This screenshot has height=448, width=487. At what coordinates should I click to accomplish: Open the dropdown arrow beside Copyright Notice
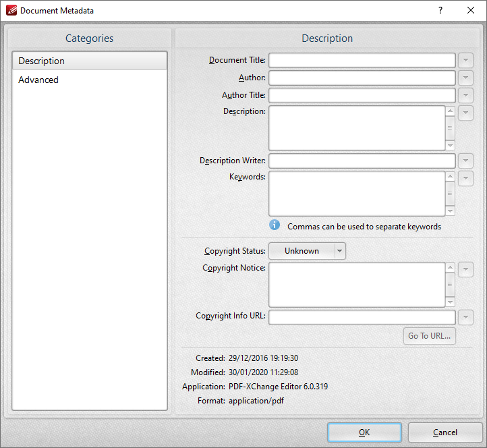point(465,270)
